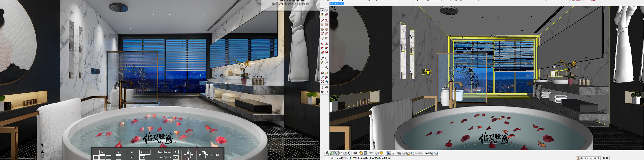Select the Orbit tool
644x160 pixels.
(x=322, y=73)
